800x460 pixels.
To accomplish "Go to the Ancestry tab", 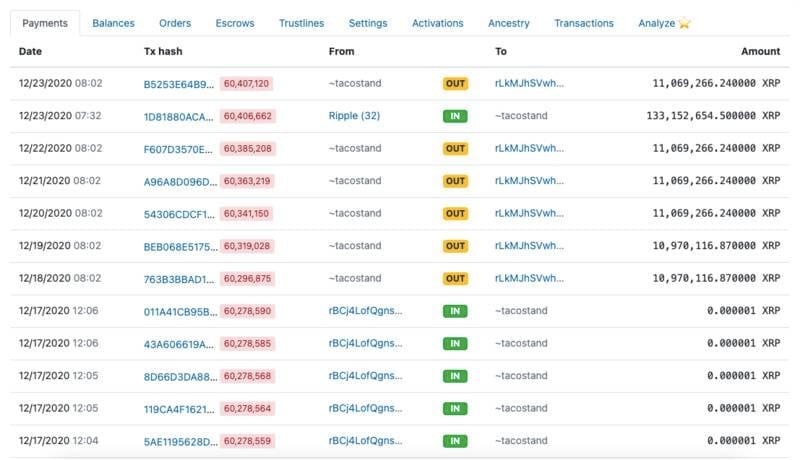I will tap(509, 23).
